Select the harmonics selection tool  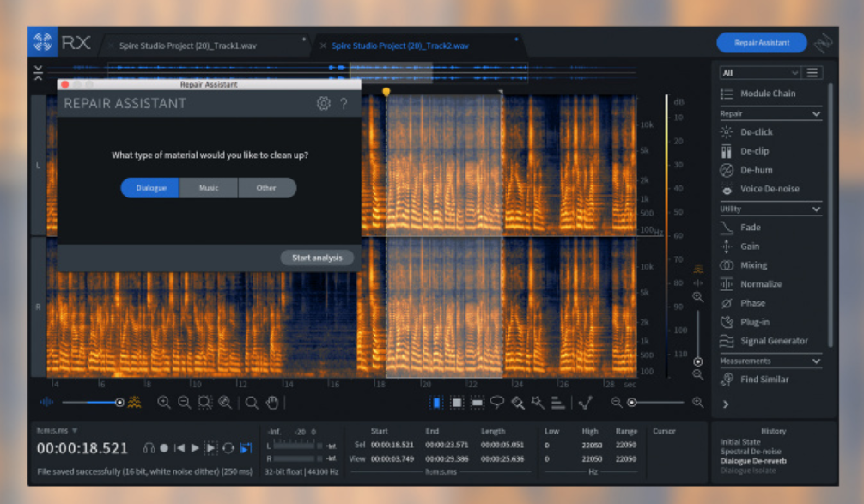(557, 403)
